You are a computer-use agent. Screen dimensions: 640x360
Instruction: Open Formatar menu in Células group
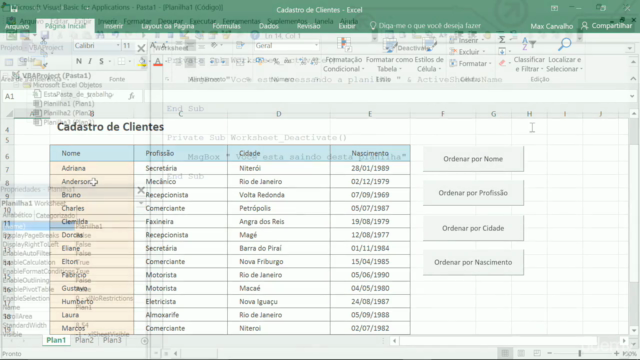pyautogui.click(x=471, y=63)
